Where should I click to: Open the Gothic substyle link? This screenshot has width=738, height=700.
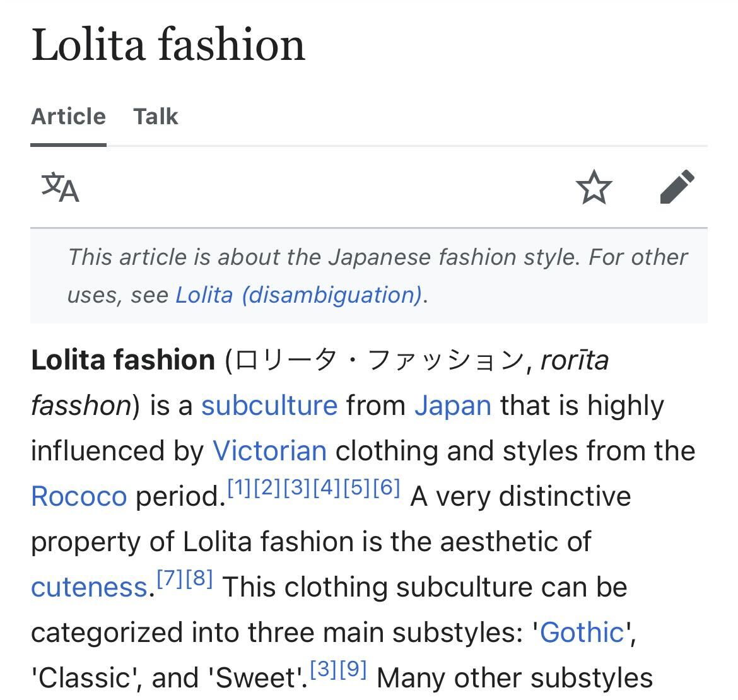582,633
